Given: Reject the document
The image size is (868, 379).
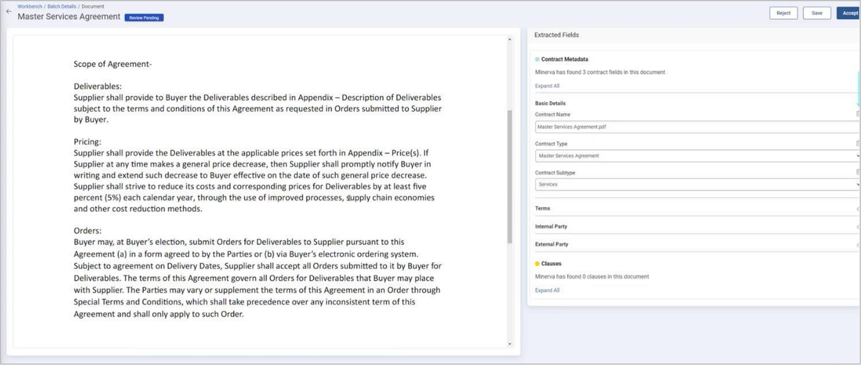Looking at the screenshot, I should pyautogui.click(x=783, y=13).
